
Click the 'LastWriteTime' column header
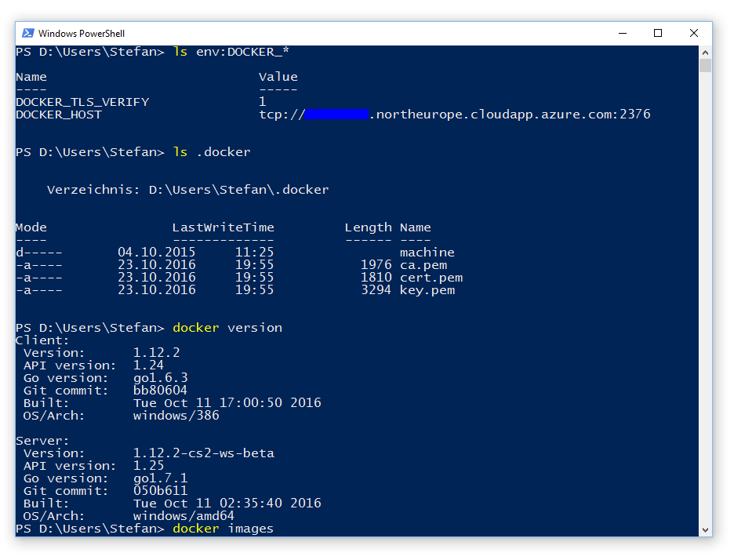[223, 227]
